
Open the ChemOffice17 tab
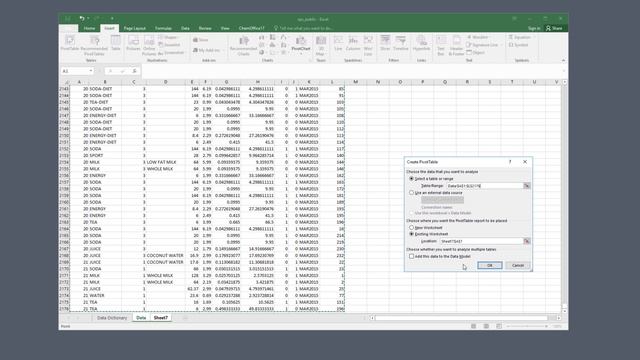(251, 28)
